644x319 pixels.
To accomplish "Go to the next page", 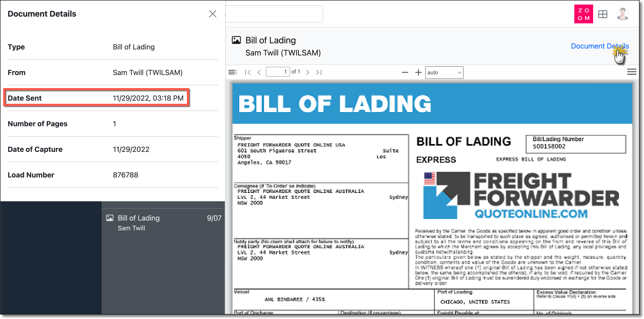I will coord(308,72).
